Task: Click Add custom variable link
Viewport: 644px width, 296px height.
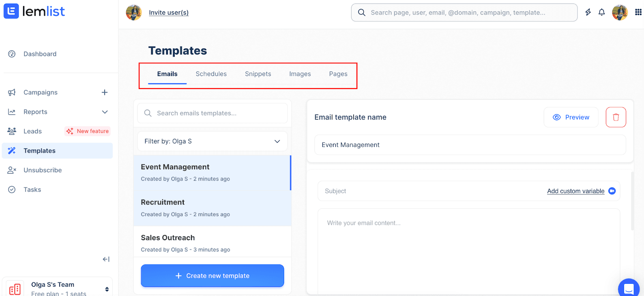Action: pos(576,191)
